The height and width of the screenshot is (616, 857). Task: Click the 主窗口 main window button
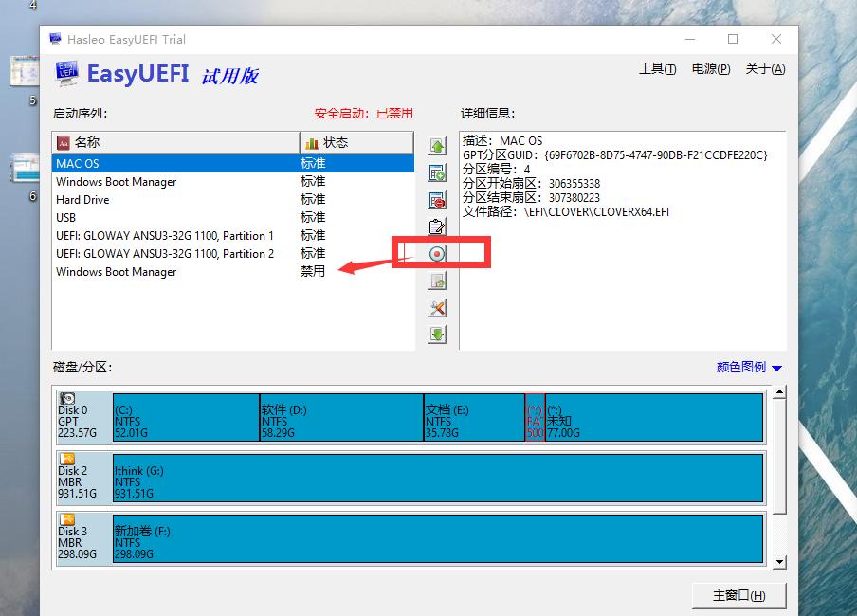(739, 595)
